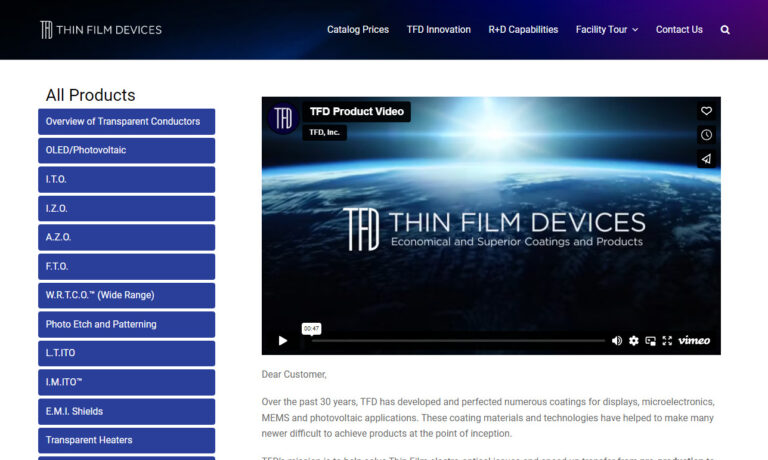Open Overview of Transparent Conductors

(x=126, y=121)
